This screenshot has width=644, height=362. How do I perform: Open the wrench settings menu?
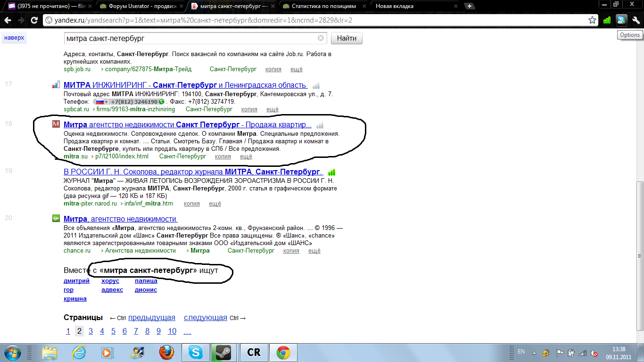636,20
